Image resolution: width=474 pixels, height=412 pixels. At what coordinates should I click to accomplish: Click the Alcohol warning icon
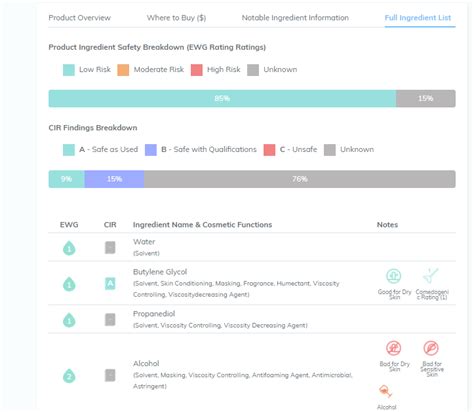(x=385, y=392)
